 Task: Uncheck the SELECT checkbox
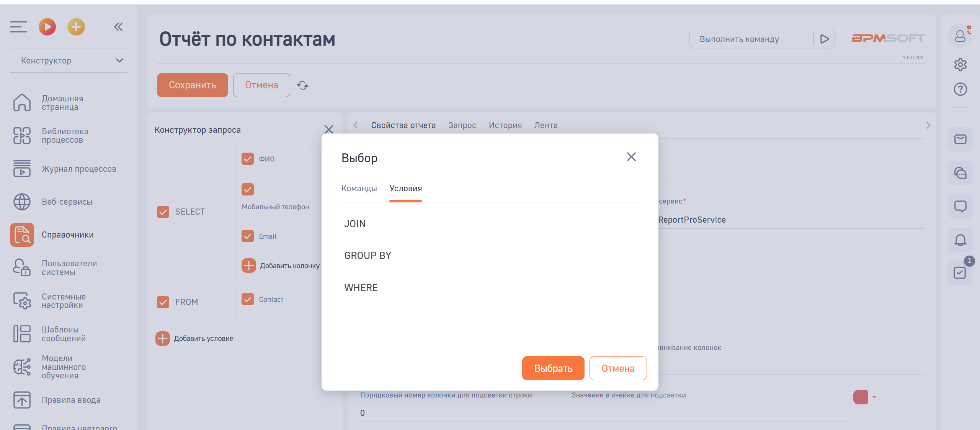[163, 212]
